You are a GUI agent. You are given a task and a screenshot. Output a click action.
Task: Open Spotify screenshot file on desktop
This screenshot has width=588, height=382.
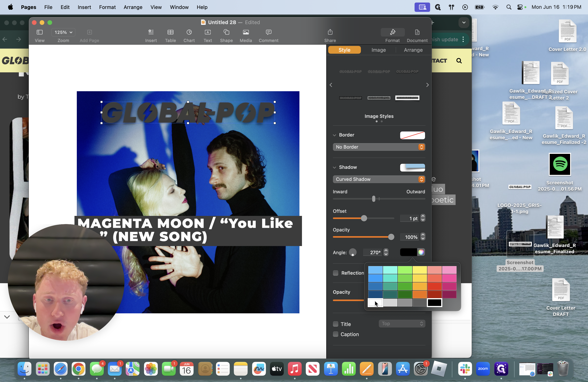coord(560,164)
